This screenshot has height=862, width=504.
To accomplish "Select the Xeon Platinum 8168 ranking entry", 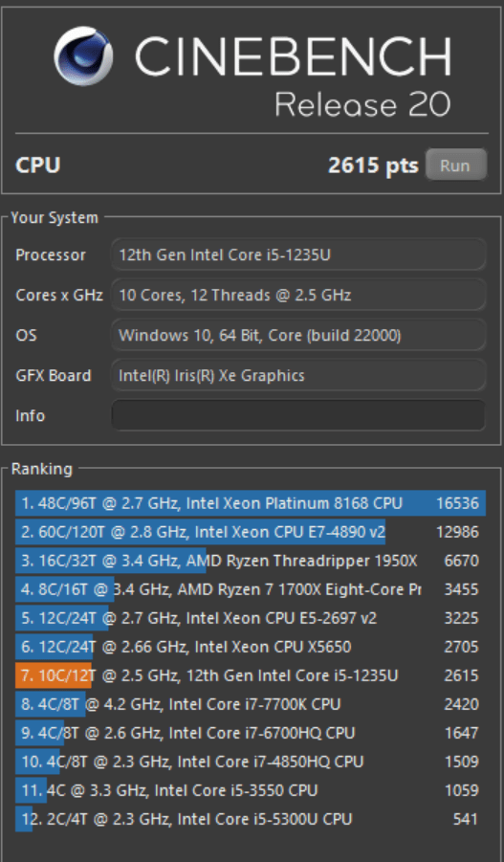I will 251,503.
